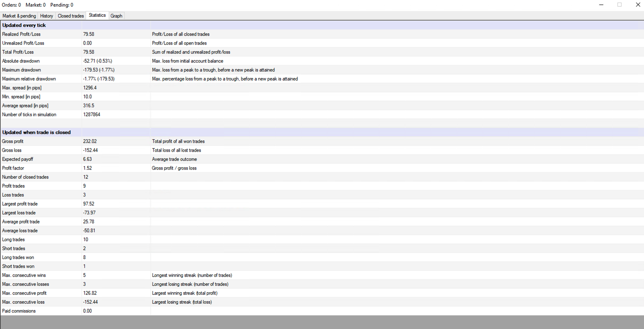This screenshot has width=644, height=329.
Task: Open the Closed trades tab
Action: coord(71,16)
